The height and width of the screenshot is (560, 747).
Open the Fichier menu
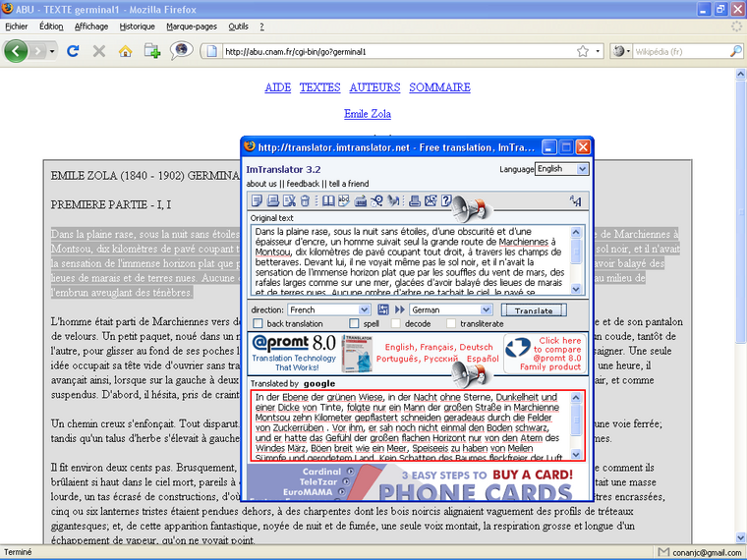coord(16,27)
